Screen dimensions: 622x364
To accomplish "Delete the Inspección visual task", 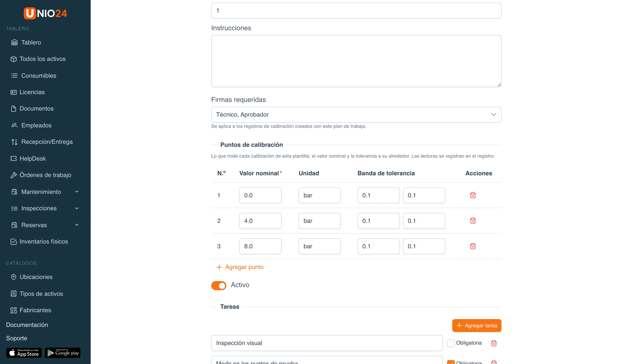I will pos(494,343).
